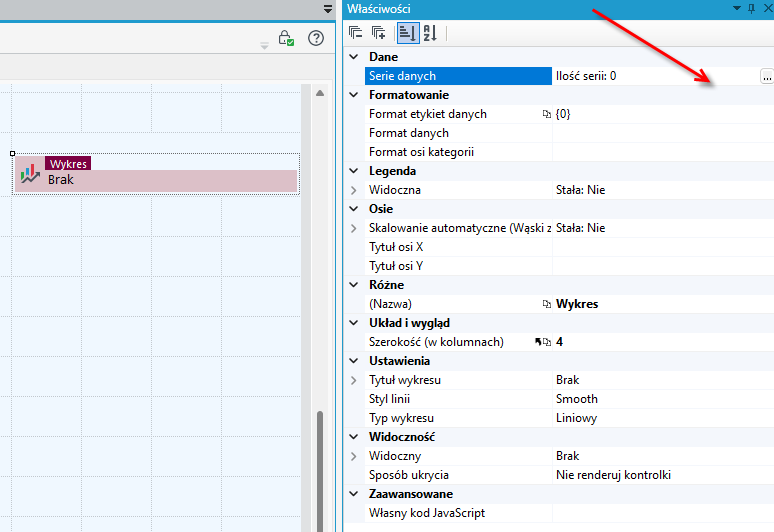This screenshot has height=532, width=774.
Task: Toggle the categorized sort view button
Action: tap(408, 33)
